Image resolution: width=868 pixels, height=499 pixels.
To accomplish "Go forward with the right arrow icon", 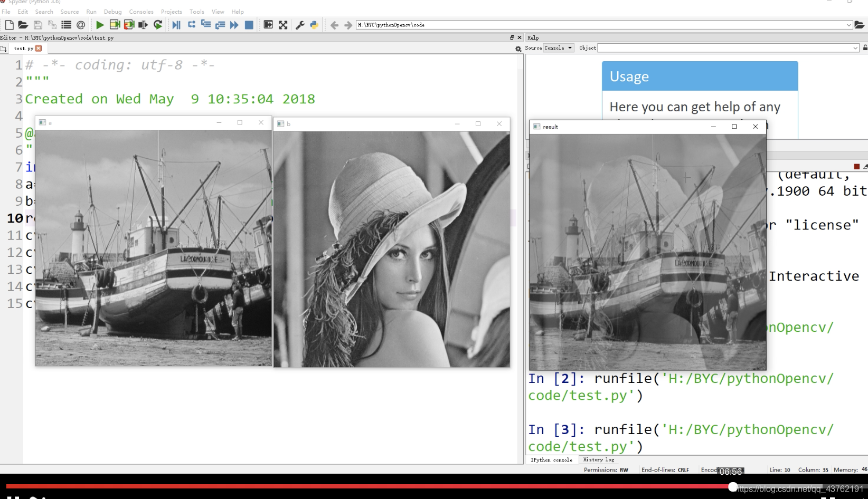I will (348, 25).
